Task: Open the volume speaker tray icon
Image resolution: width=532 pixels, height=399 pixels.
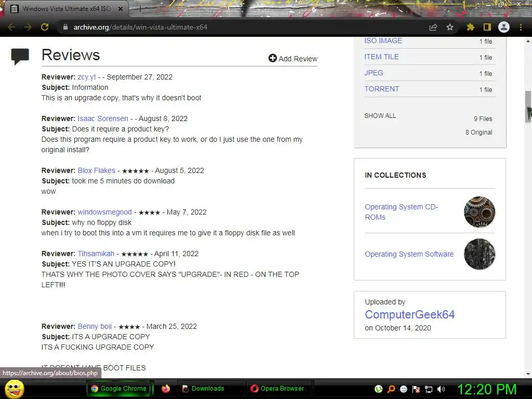Action: pos(441,389)
